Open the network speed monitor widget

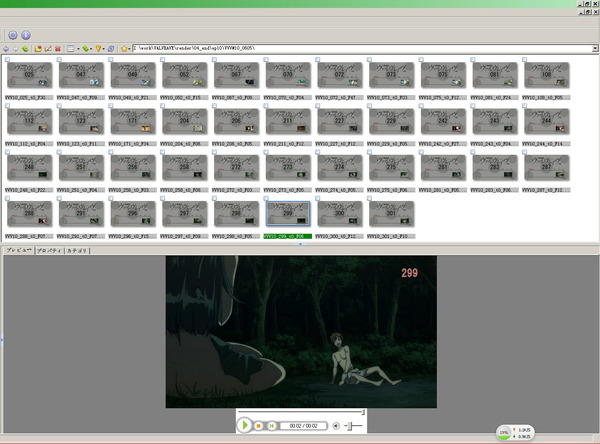tap(515, 433)
